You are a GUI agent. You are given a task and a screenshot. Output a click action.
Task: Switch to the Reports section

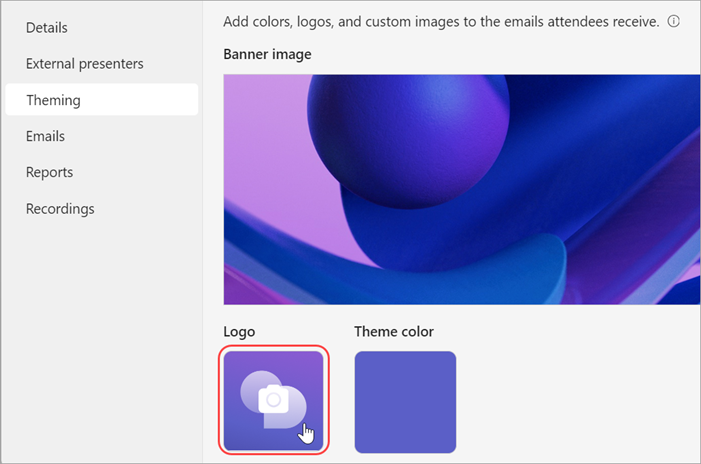(49, 172)
